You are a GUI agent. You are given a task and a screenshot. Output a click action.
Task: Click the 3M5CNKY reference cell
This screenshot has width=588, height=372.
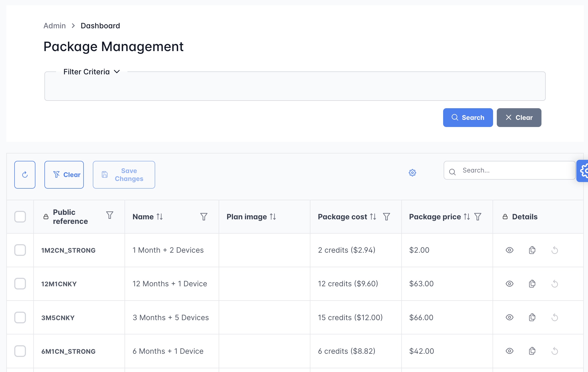[79, 317]
